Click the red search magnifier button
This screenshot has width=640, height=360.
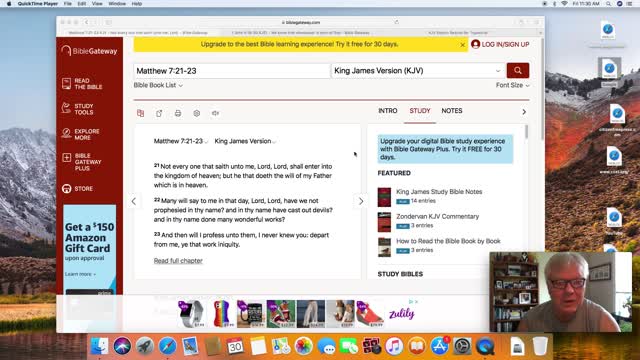coord(518,71)
